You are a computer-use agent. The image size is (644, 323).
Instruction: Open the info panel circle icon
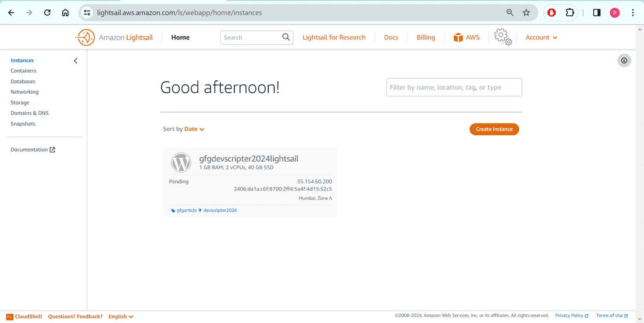click(624, 60)
